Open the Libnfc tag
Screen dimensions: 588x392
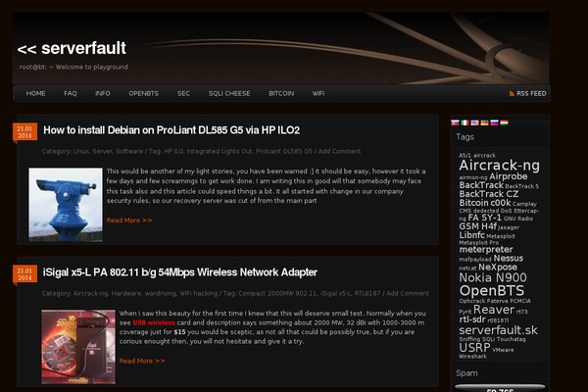[x=471, y=235]
